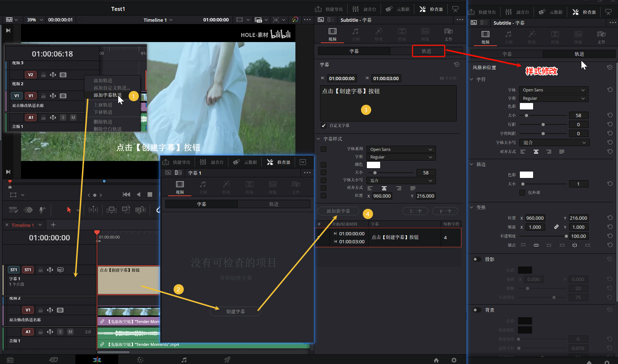Image resolution: width=618 pixels, height=364 pixels.
Task: Collapse the 字幕样式 section
Action: coord(319,139)
